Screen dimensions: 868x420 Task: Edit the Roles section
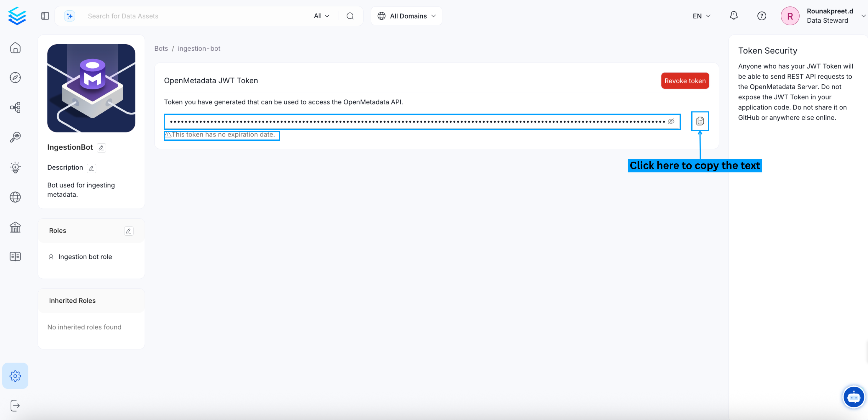pos(128,231)
